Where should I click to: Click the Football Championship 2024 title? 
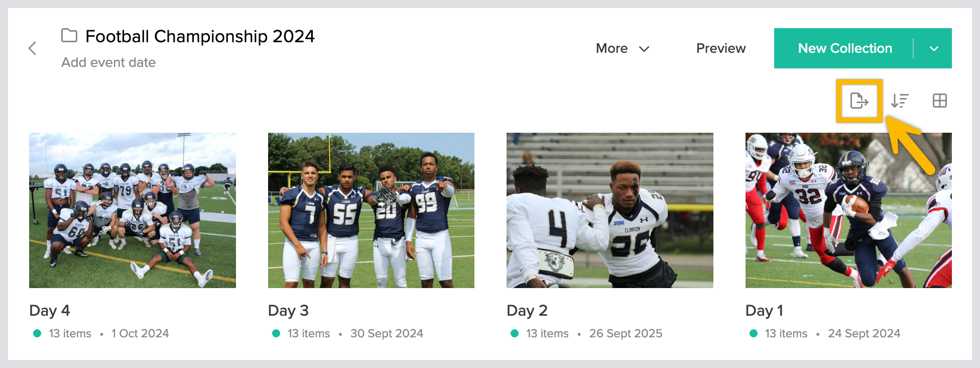[x=200, y=36]
